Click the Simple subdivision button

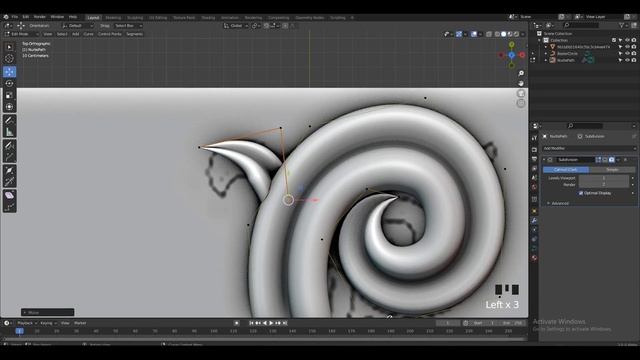click(x=612, y=169)
